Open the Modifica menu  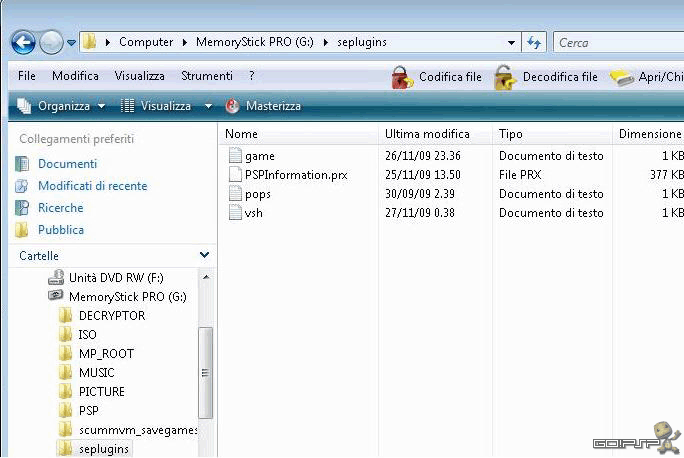pos(75,76)
